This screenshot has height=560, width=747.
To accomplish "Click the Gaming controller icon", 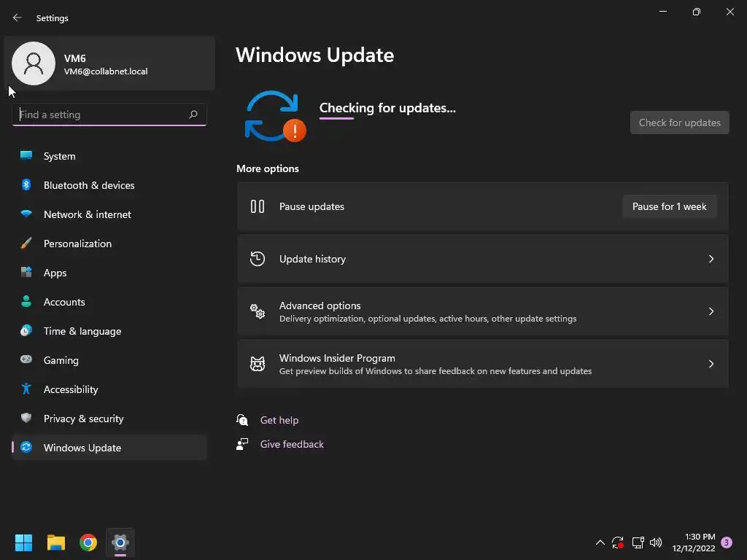I will pos(26,359).
